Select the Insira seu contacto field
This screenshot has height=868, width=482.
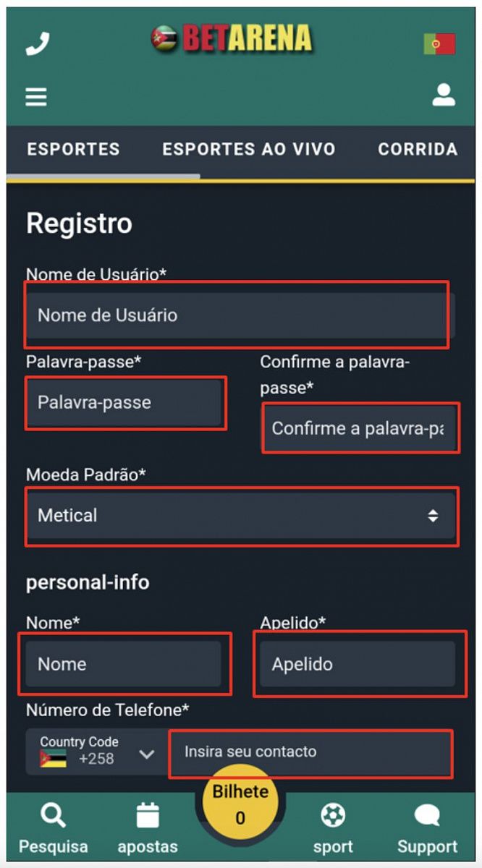tap(310, 752)
